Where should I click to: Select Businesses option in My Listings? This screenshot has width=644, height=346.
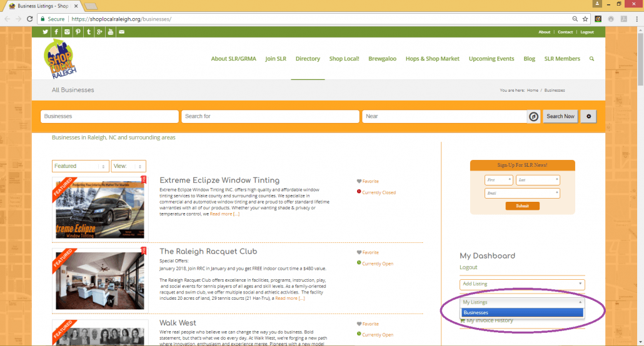pos(522,312)
